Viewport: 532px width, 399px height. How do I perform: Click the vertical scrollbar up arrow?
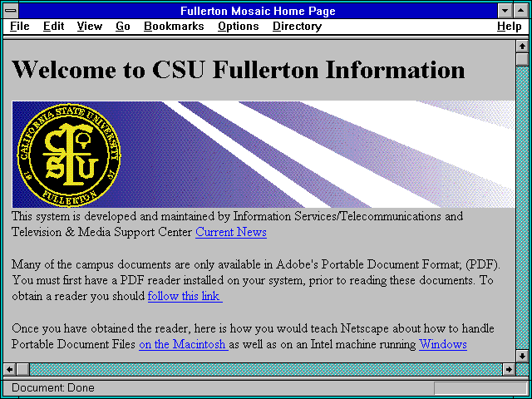[x=522, y=47]
